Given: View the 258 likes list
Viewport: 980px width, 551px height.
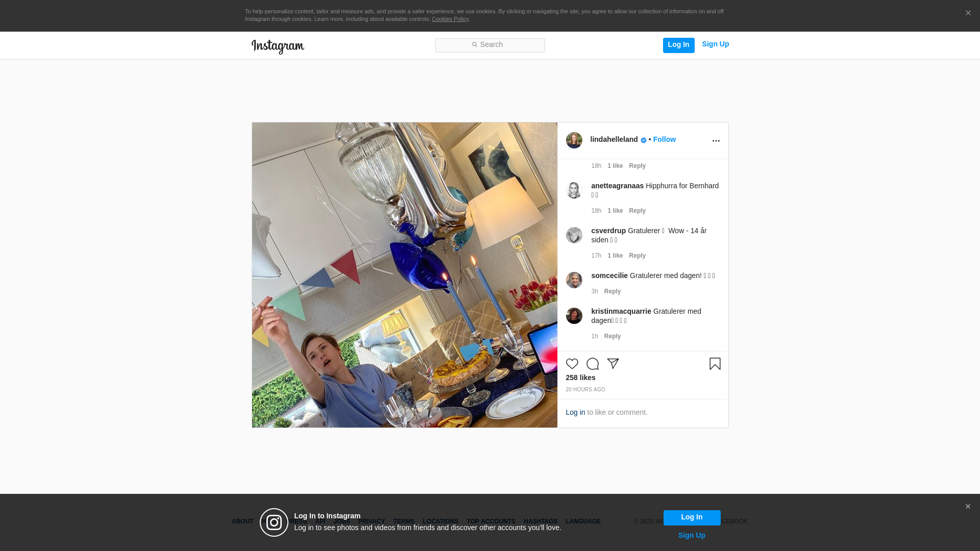Looking at the screenshot, I should (x=580, y=378).
